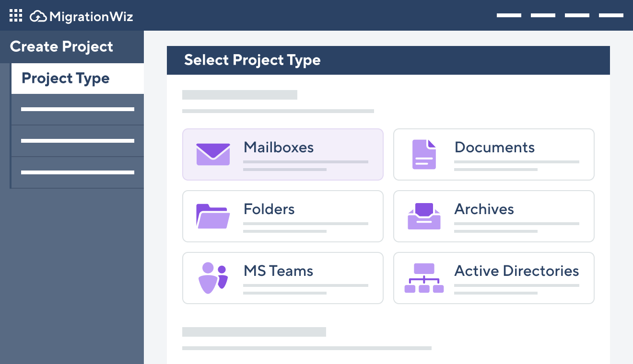Select the Documents project type
This screenshot has width=633, height=364.
pos(493,154)
